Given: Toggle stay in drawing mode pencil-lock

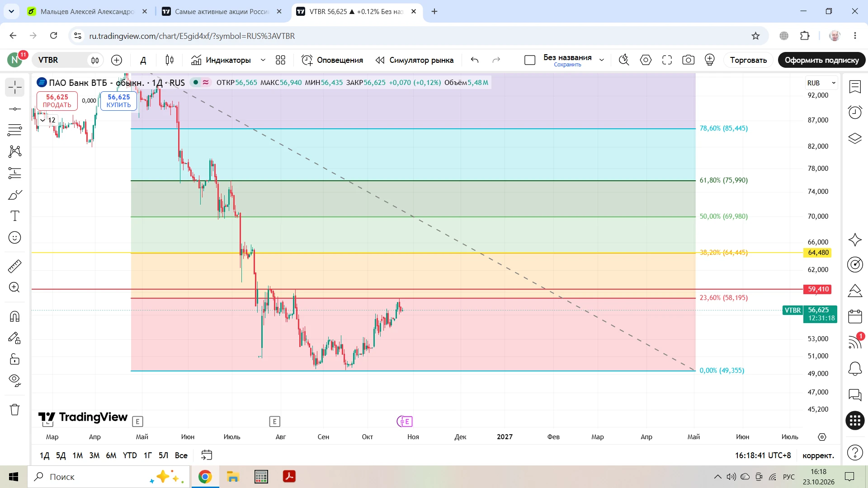Looking at the screenshot, I should tap(14, 338).
